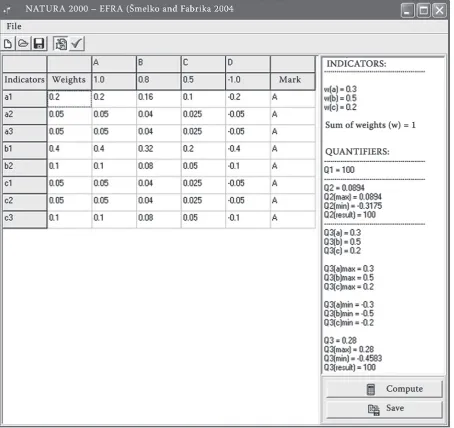Viewport: 454px width, 428px height.
Task: Click the 0.8 value header cell
Action: pos(159,81)
